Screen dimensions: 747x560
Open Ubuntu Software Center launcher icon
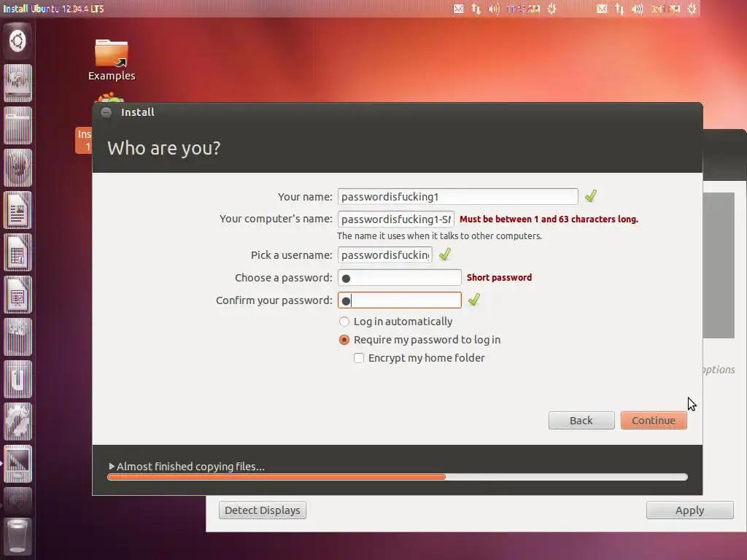coord(18,337)
